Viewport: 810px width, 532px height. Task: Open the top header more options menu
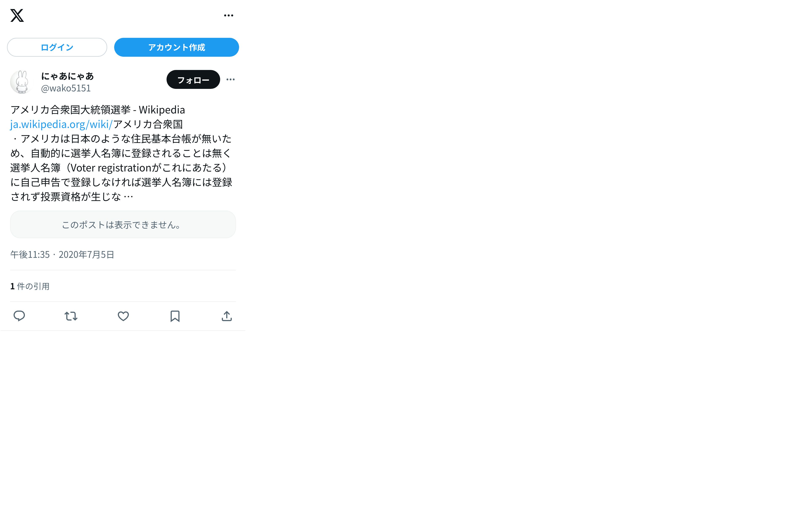click(x=229, y=15)
